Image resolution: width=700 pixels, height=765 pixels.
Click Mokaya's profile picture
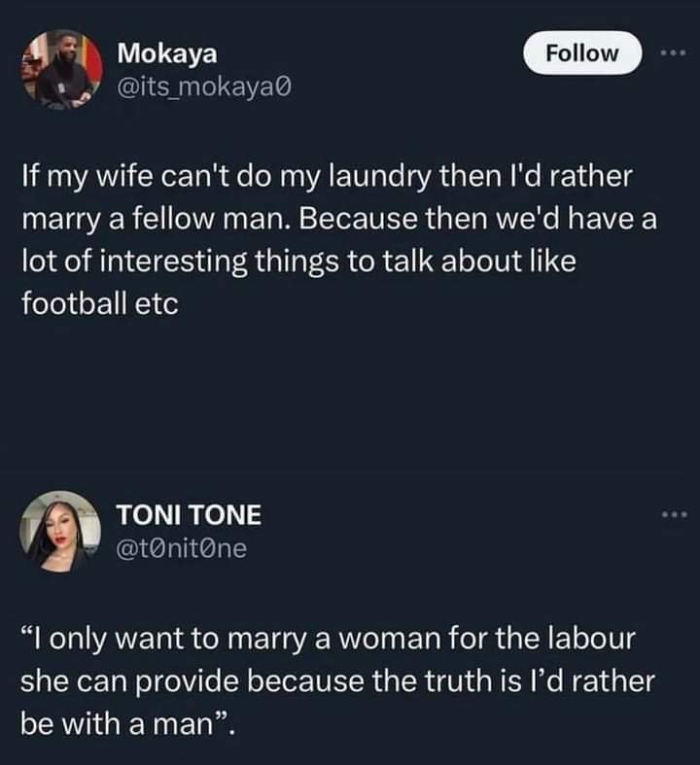click(x=62, y=69)
